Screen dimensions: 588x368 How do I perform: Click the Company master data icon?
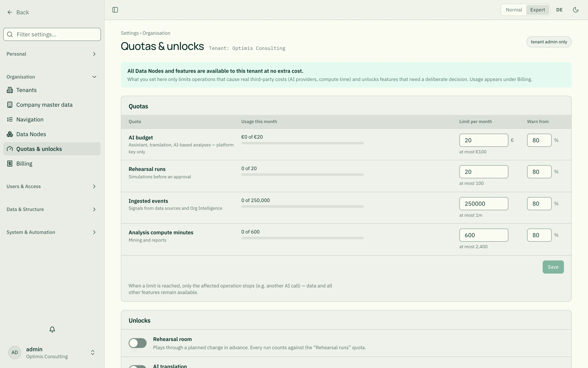[x=10, y=105]
